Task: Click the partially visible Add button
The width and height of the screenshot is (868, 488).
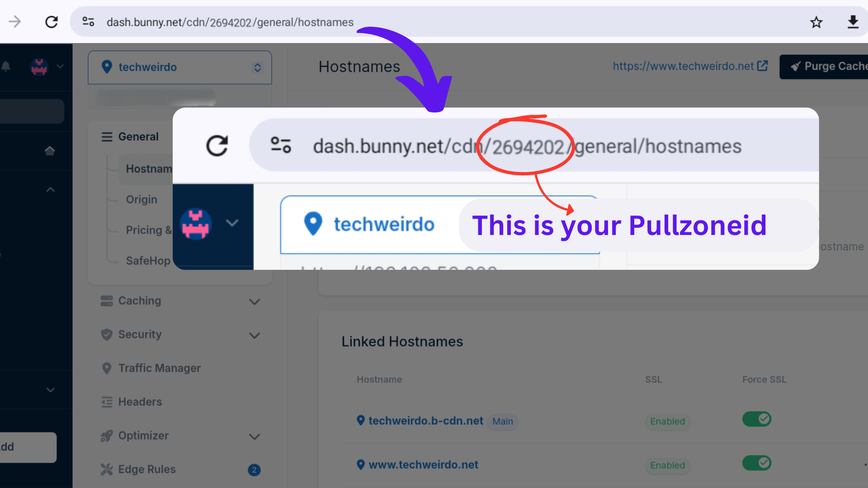Action: tap(28, 447)
